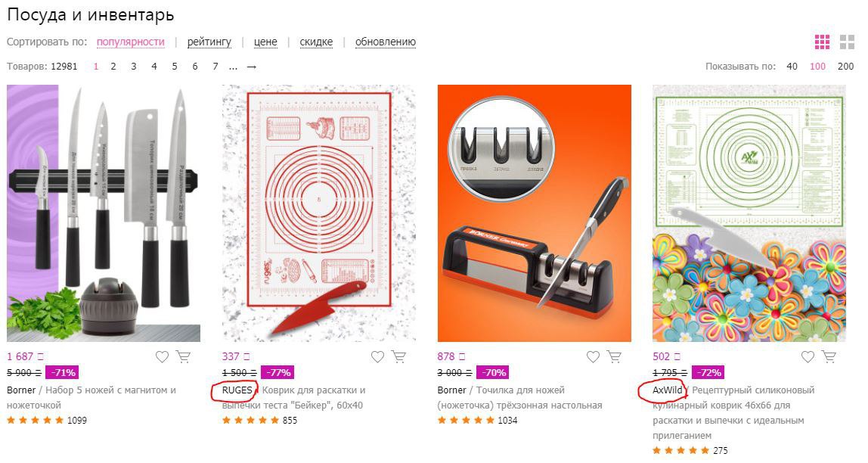The height and width of the screenshot is (463, 868).
Task: Sort products by цене
Action: pyautogui.click(x=265, y=42)
